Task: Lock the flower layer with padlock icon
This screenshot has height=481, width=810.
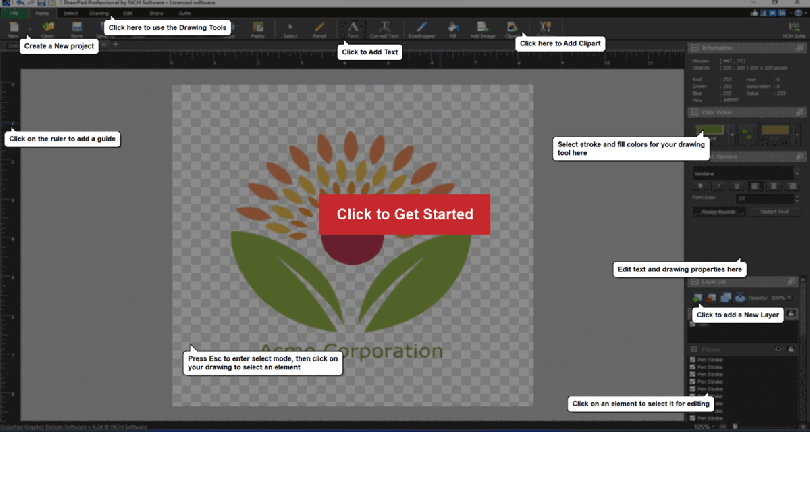Action: pyautogui.click(x=791, y=349)
